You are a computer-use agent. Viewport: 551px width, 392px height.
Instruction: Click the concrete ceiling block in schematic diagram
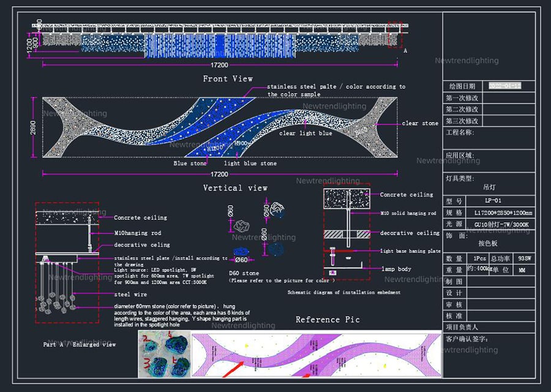click(347, 198)
